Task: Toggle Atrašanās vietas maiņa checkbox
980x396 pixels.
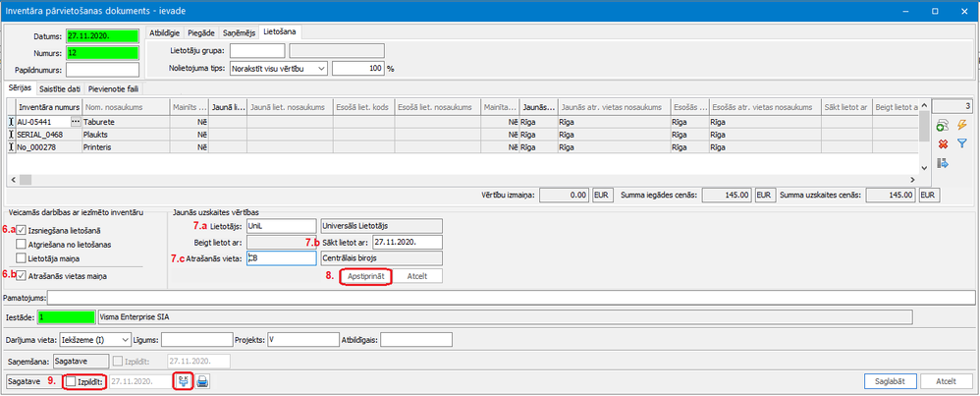Action: tap(21, 276)
